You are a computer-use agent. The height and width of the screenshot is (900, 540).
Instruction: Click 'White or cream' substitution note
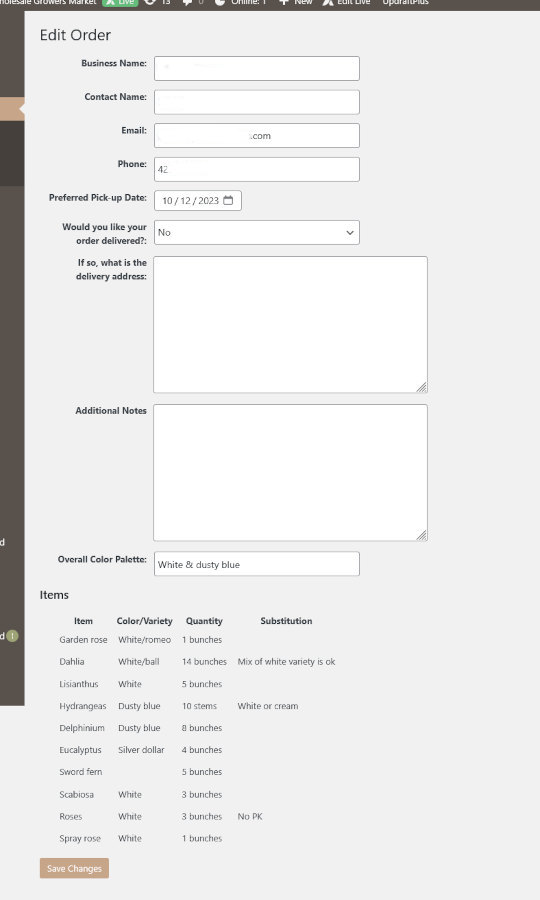point(268,706)
